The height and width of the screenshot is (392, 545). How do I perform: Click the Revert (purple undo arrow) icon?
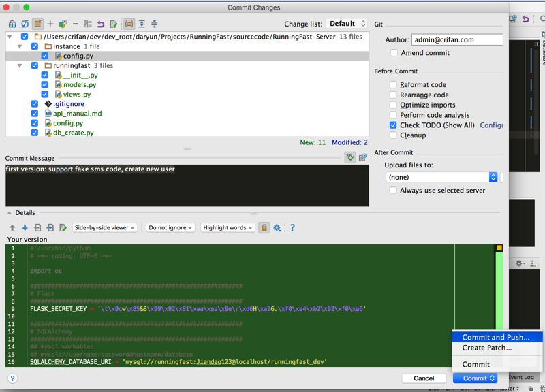pos(101,24)
